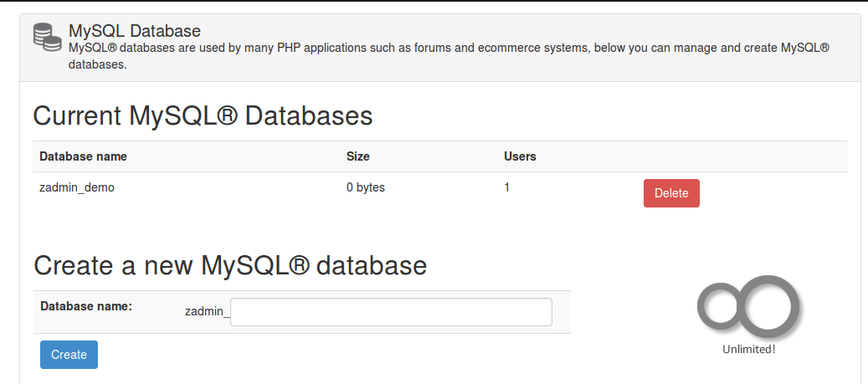Click the blue Create button
Viewport: 868px width, 384px height.
tap(69, 355)
